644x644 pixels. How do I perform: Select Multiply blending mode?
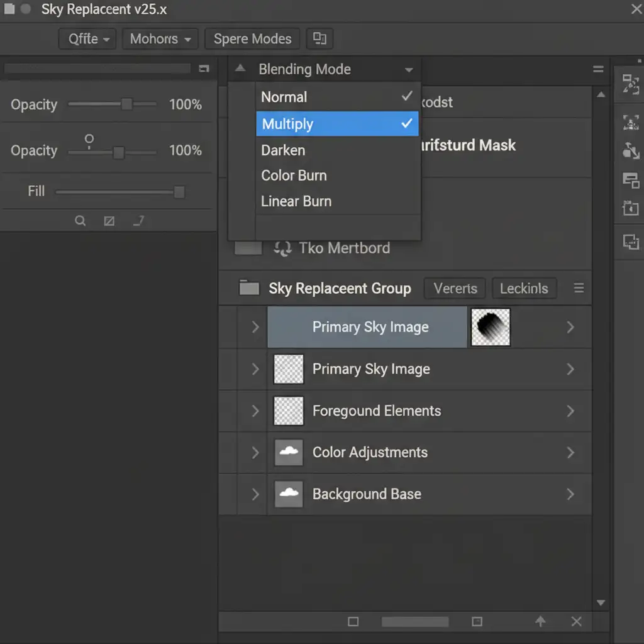tap(337, 124)
